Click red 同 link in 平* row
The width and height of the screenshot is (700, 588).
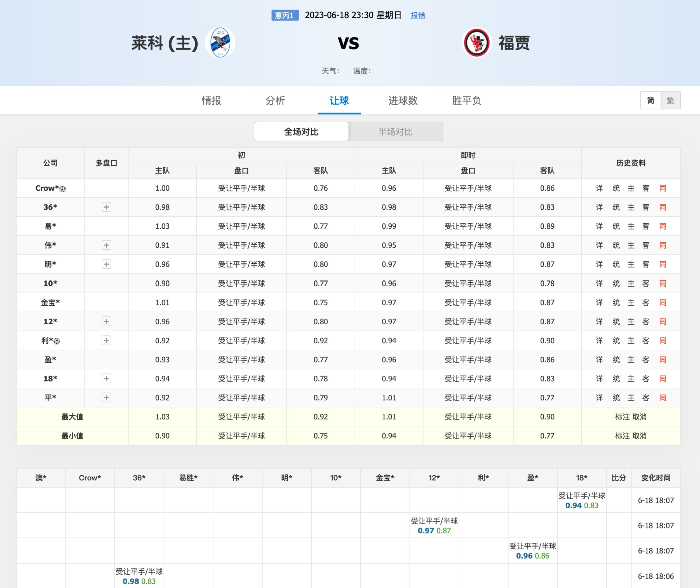pyautogui.click(x=663, y=398)
